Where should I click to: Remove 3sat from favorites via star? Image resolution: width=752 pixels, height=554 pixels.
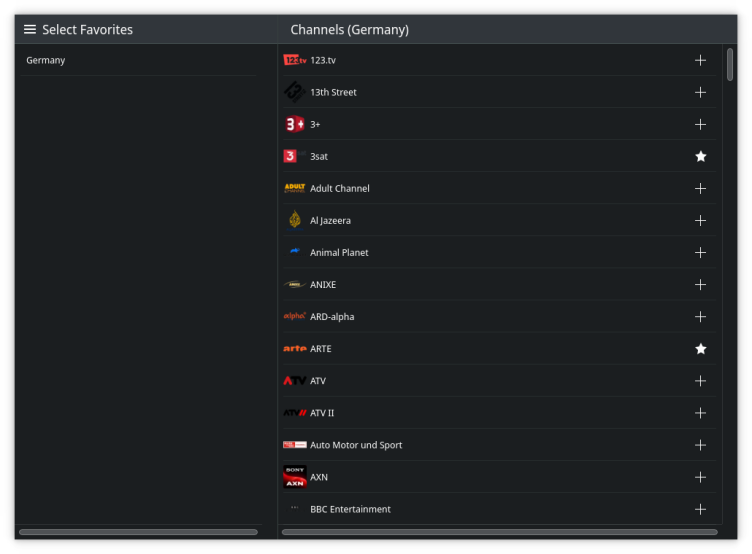coord(700,156)
